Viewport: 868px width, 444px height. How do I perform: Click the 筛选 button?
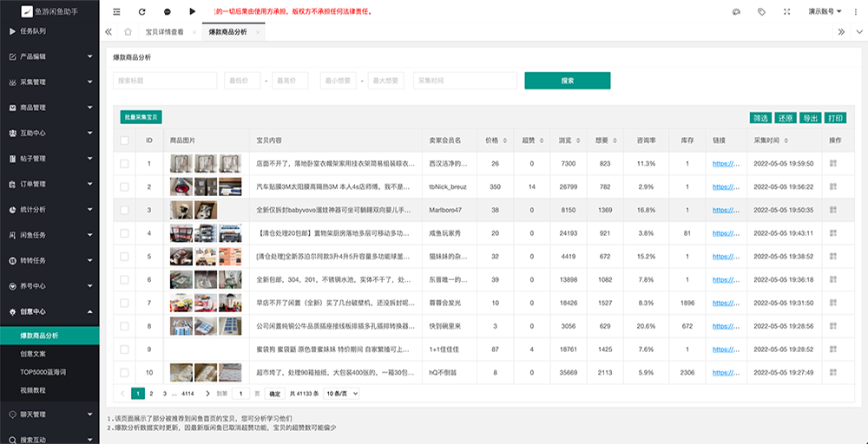pyautogui.click(x=760, y=118)
